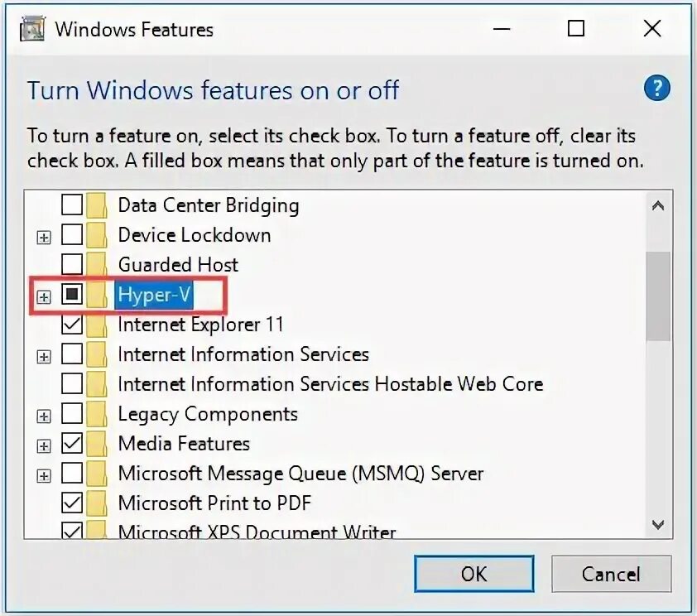Click the blue help question mark icon
Image resolution: width=697 pixels, height=616 pixels.
pyautogui.click(x=656, y=88)
